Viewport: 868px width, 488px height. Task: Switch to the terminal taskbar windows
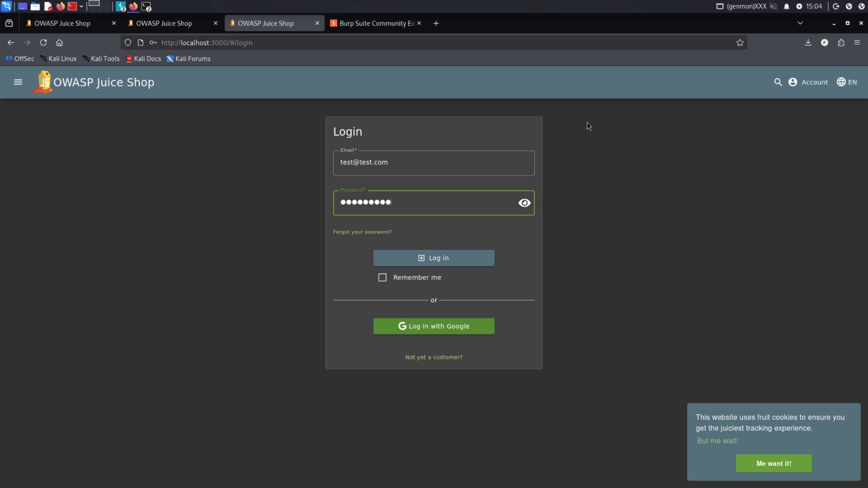[146, 6]
